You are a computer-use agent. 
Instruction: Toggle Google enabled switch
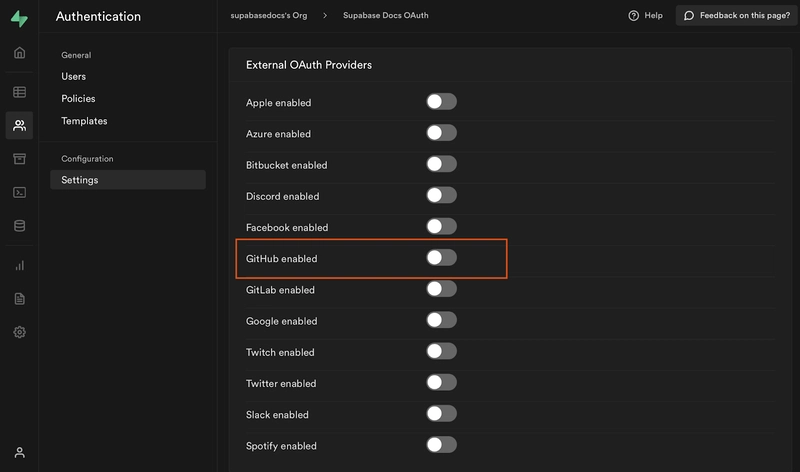[441, 320]
